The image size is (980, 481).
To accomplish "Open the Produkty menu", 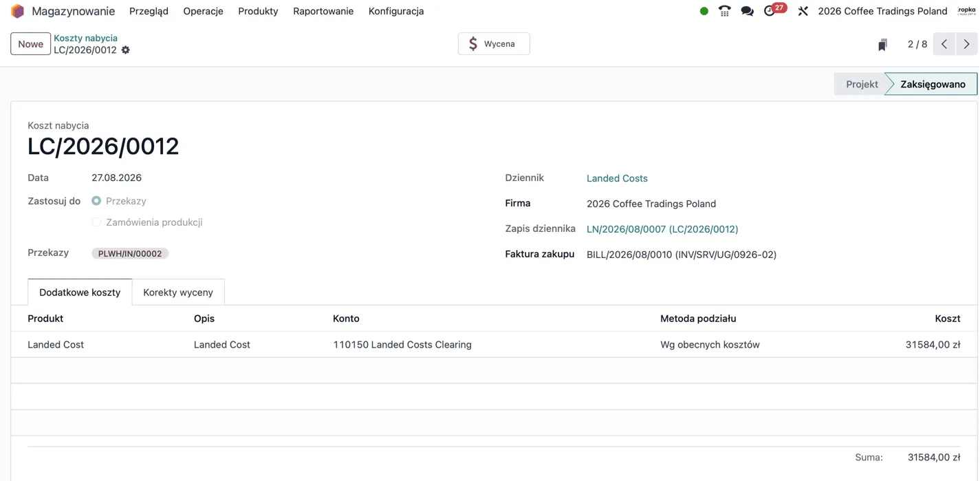I will (258, 11).
